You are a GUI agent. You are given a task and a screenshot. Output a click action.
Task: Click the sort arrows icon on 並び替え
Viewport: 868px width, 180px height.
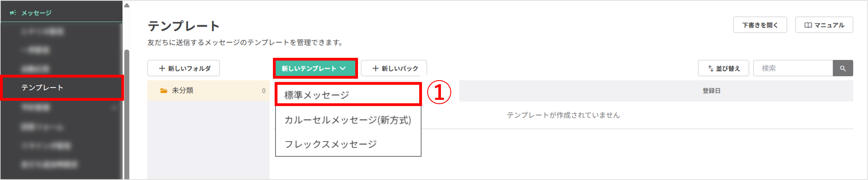click(x=711, y=68)
